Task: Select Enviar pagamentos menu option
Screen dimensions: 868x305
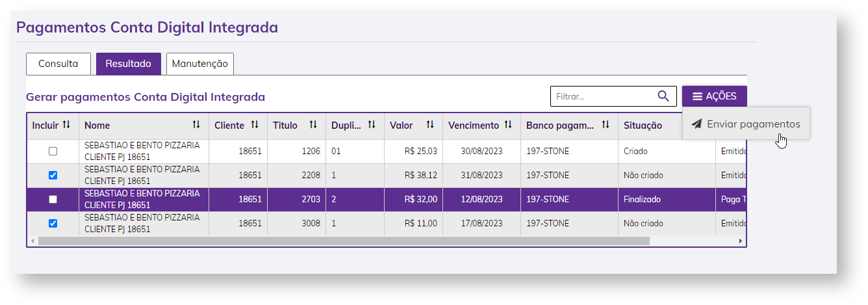Action: pyautogui.click(x=746, y=124)
